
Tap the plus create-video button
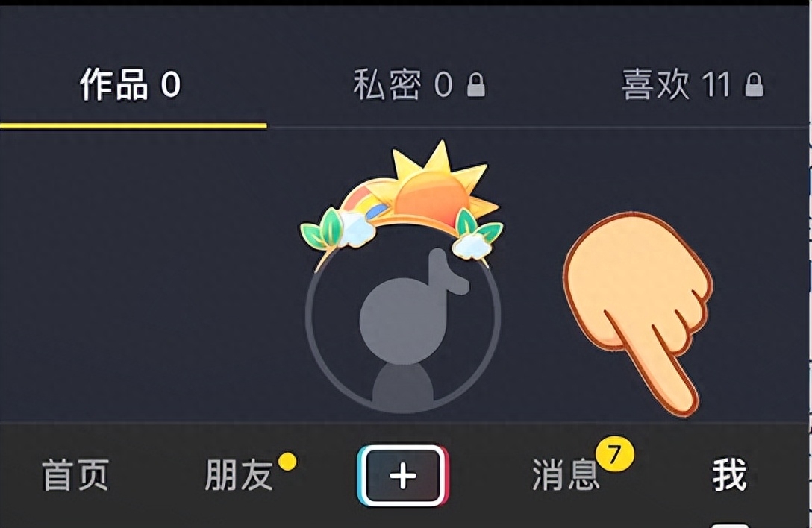pos(402,476)
